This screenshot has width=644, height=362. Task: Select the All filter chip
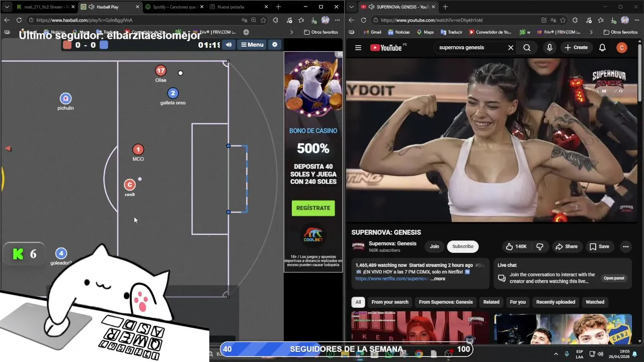tap(358, 302)
